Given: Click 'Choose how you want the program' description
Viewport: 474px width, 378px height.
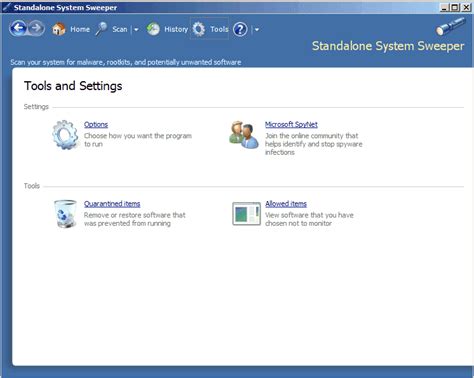Looking at the screenshot, I should click(x=138, y=136).
